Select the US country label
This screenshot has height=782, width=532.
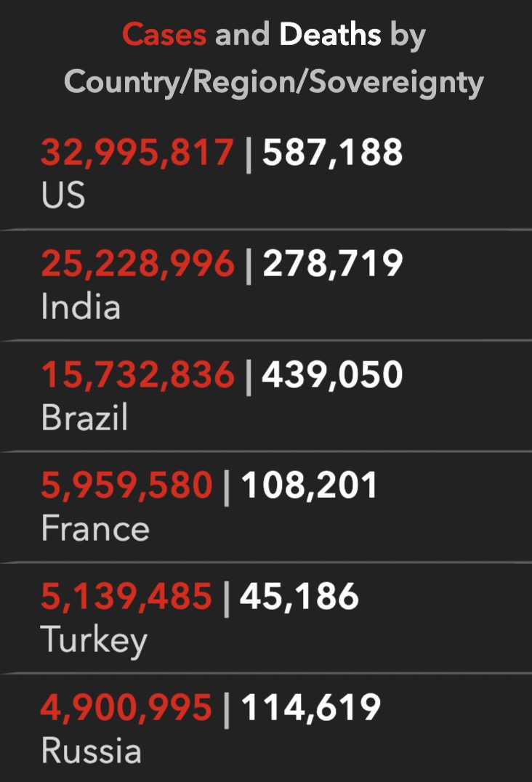[x=63, y=195]
